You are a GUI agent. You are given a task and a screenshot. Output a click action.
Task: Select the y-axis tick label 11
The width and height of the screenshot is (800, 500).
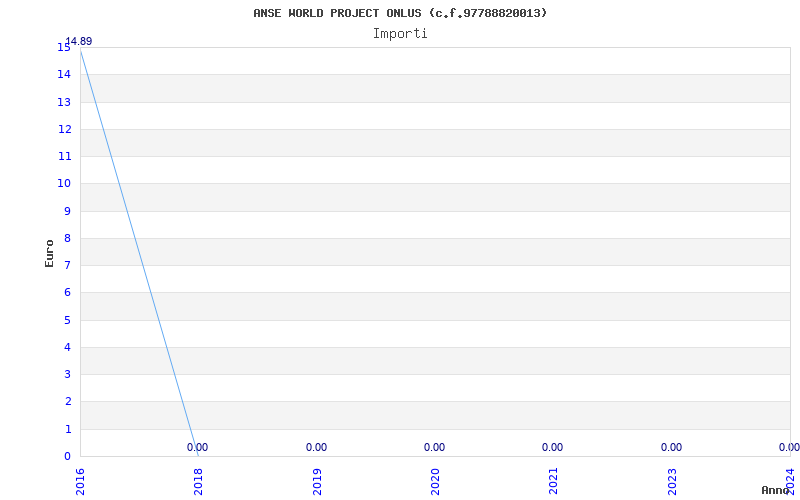click(64, 156)
